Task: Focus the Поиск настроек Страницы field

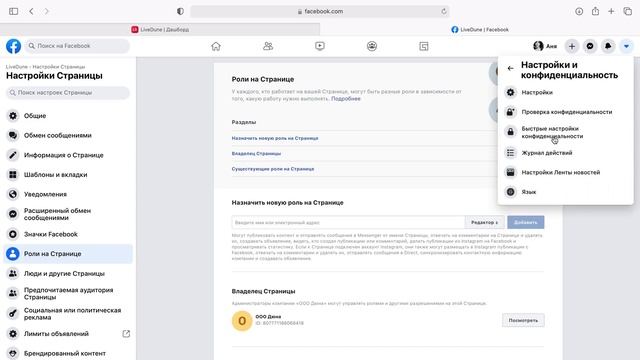Action: coord(68,93)
